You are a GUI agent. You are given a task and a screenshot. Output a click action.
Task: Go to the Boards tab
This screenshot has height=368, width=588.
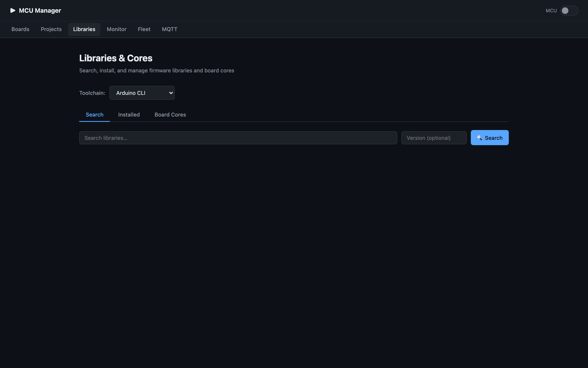click(x=20, y=29)
